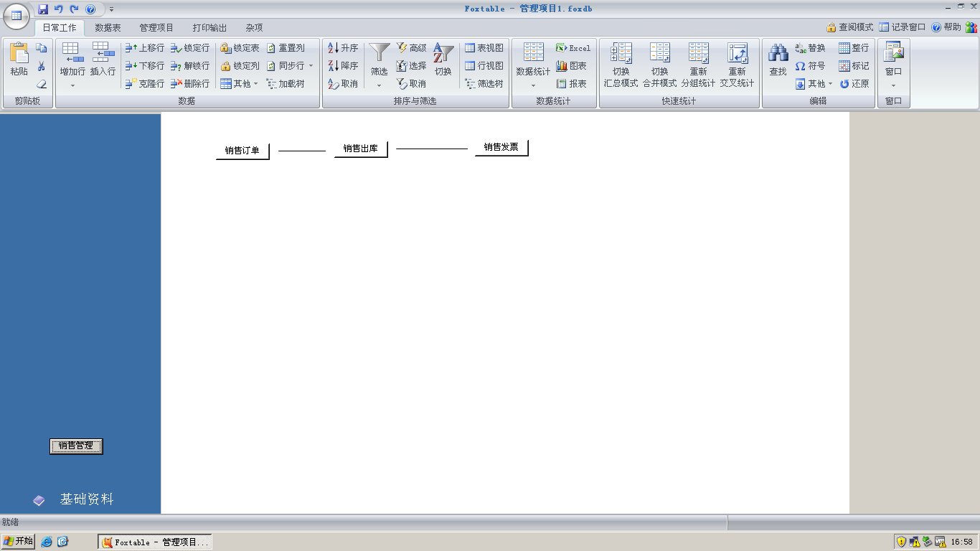Click the 销售出库 button
The image size is (980, 551).
click(x=361, y=149)
